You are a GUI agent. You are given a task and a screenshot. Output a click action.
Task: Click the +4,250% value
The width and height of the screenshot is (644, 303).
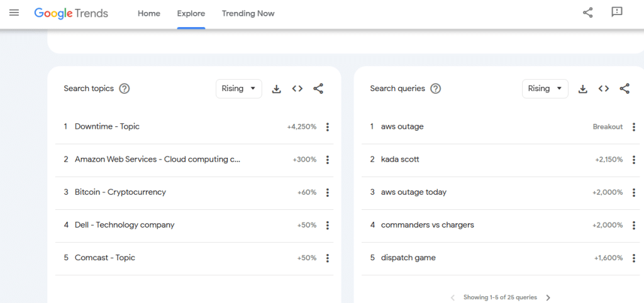(302, 127)
